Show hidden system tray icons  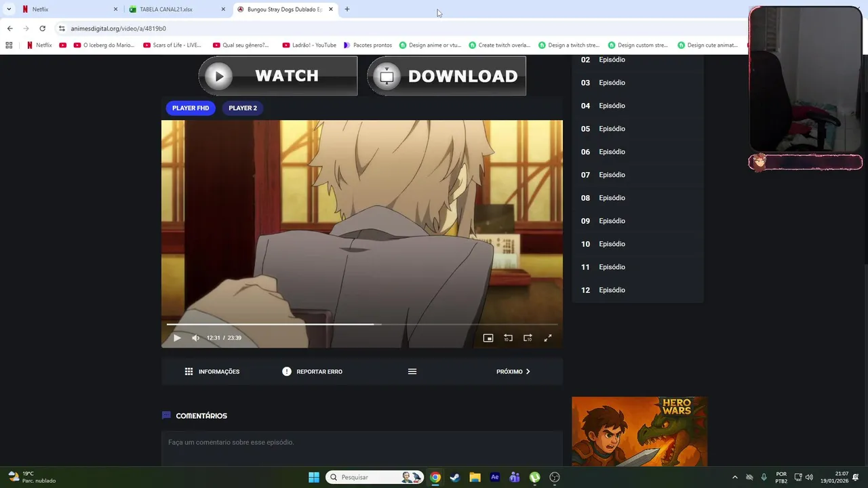pyautogui.click(x=734, y=477)
